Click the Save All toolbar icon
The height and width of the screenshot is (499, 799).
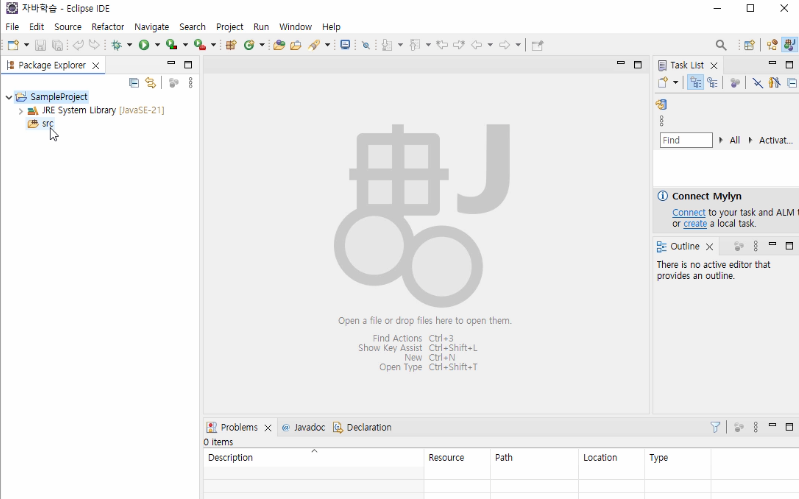57,45
